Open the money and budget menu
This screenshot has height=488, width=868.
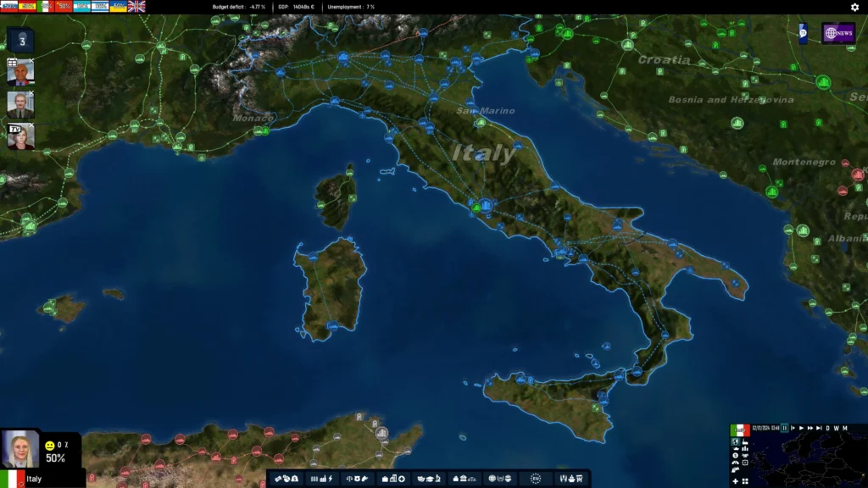point(286,479)
